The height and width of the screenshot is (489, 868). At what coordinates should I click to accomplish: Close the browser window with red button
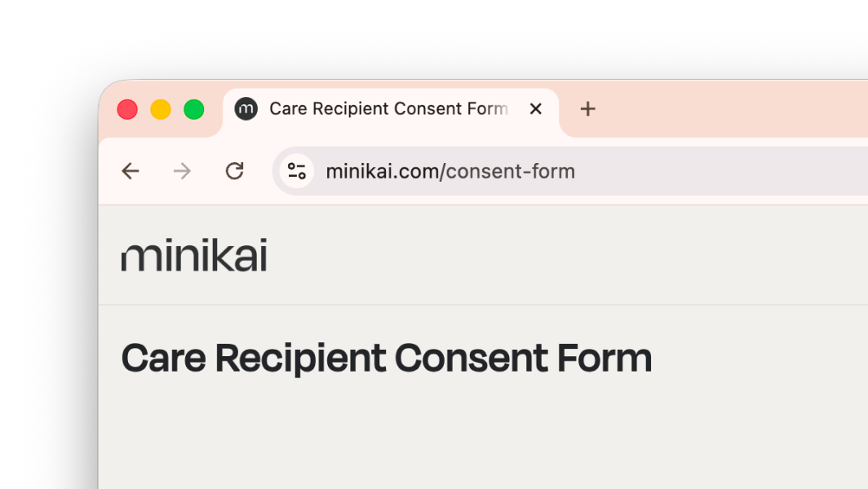tap(127, 109)
